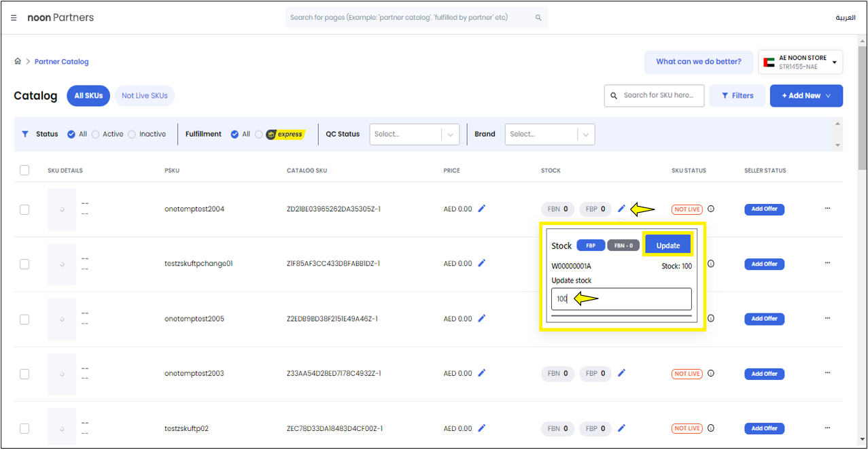868x450 pixels.
Task: Select FBN - 0 tab in stock popup
Action: pos(623,245)
